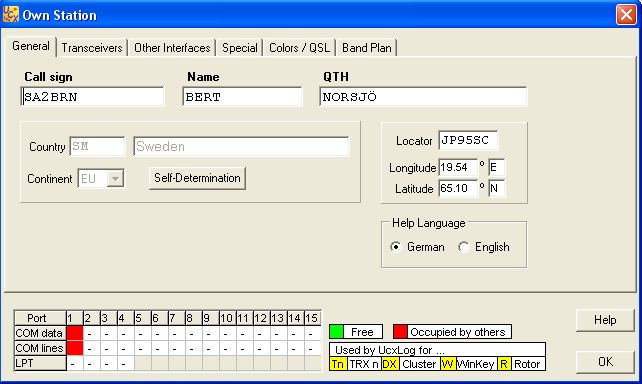Click the LPT port 1 cell

[x=75, y=363]
